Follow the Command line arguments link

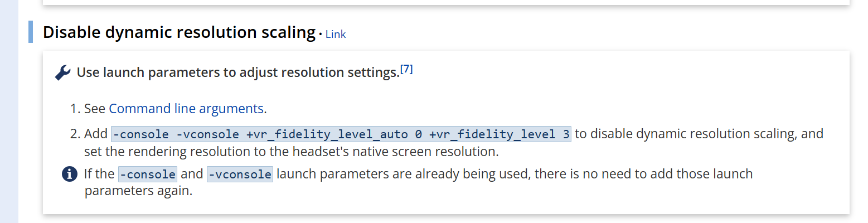click(186, 108)
